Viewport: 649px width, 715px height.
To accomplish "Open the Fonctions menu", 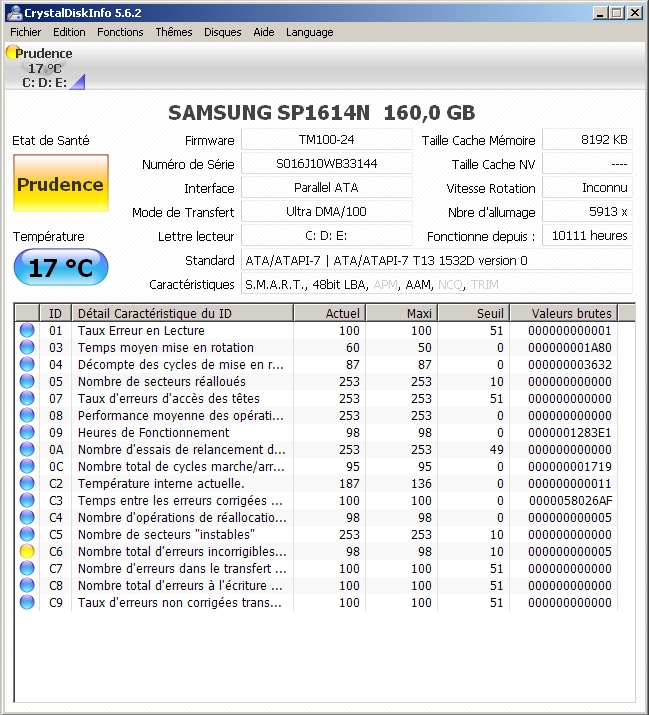I will click(x=120, y=32).
